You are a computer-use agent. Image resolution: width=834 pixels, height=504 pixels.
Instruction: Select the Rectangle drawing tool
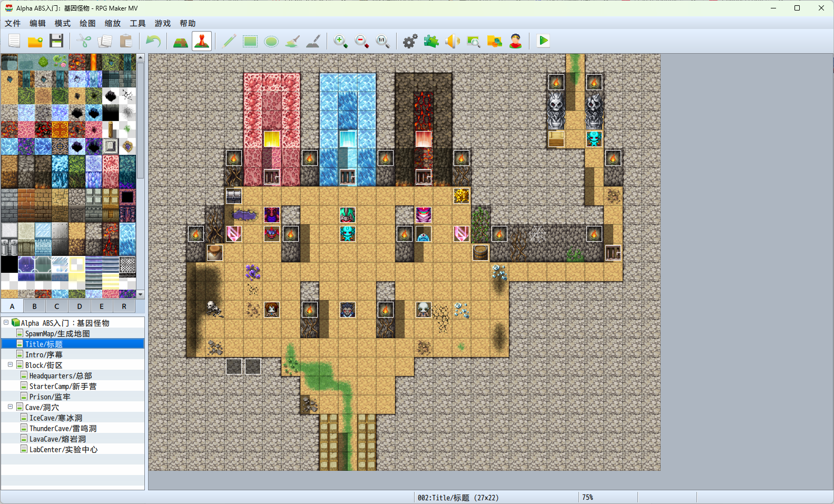[250, 41]
